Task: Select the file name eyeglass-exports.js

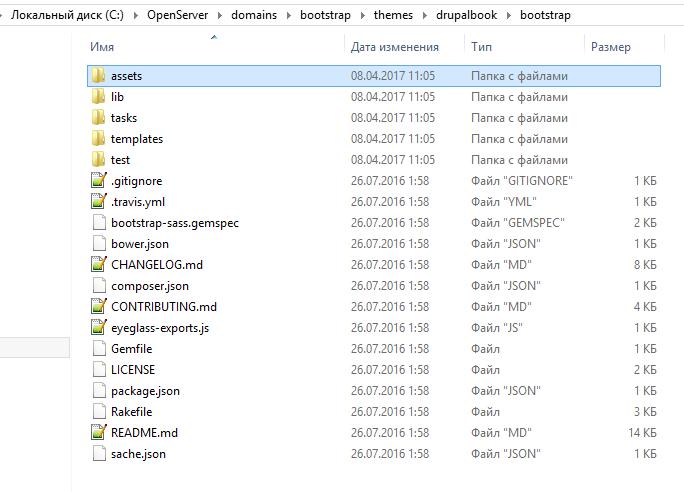Action: click(160, 328)
